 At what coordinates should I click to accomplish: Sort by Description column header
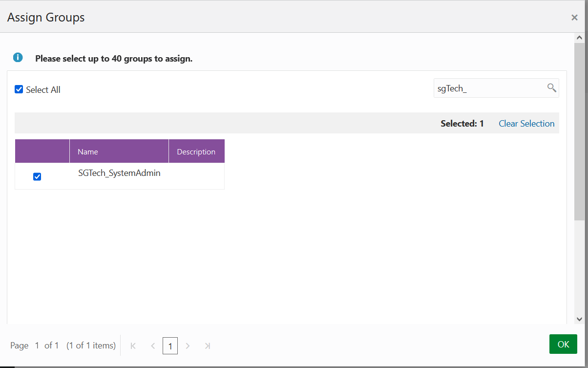pos(196,152)
